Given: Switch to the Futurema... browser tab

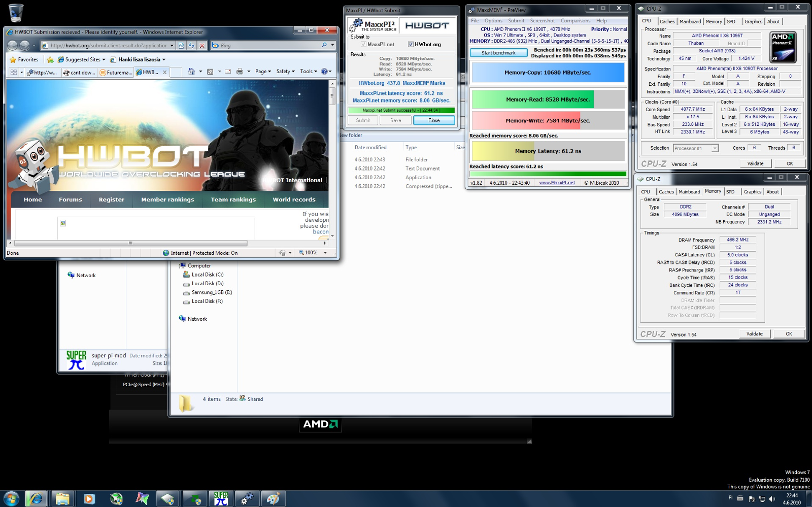Looking at the screenshot, I should [116, 73].
